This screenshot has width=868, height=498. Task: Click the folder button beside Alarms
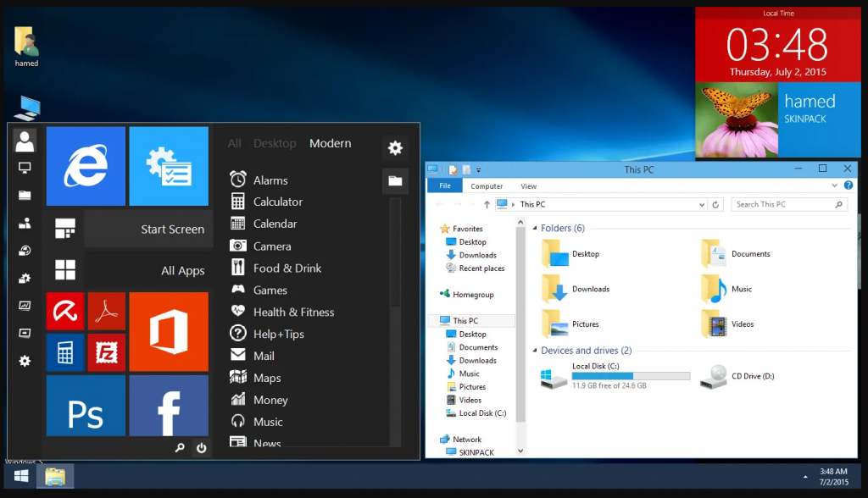pyautogui.click(x=395, y=181)
